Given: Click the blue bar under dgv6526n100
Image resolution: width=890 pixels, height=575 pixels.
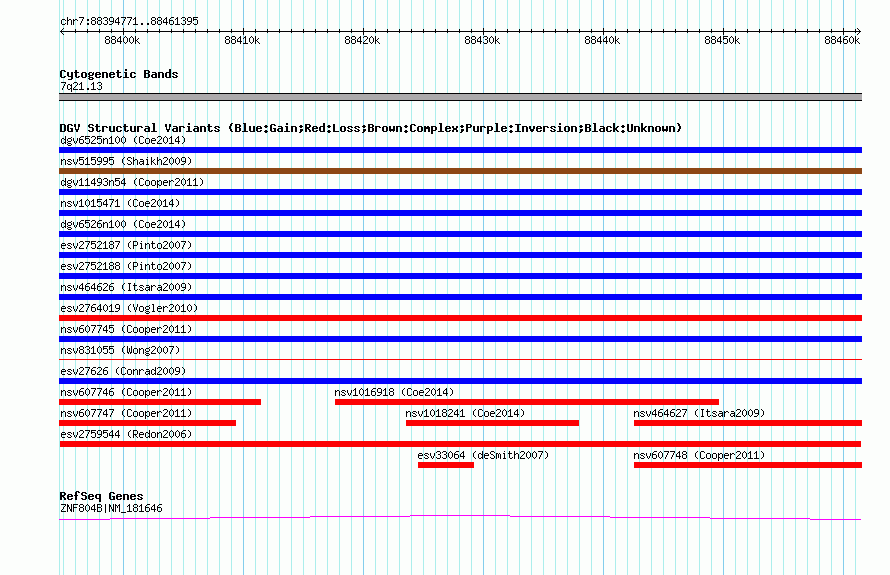Looking at the screenshot, I should click(x=460, y=234).
